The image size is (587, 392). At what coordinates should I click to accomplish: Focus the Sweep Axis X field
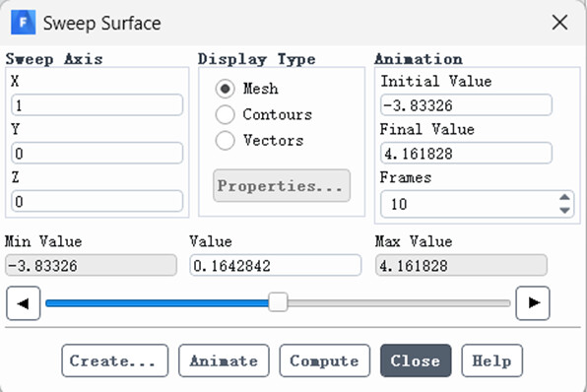click(x=97, y=105)
